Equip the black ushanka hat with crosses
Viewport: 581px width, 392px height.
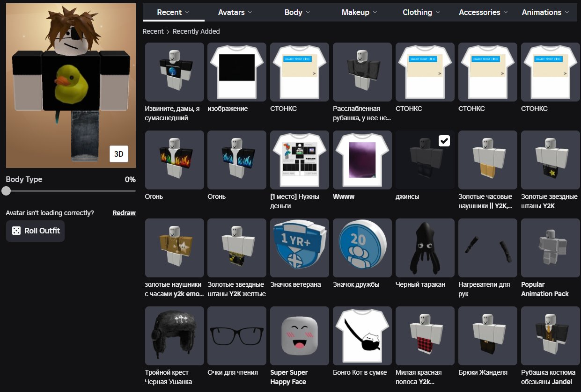pos(174,336)
